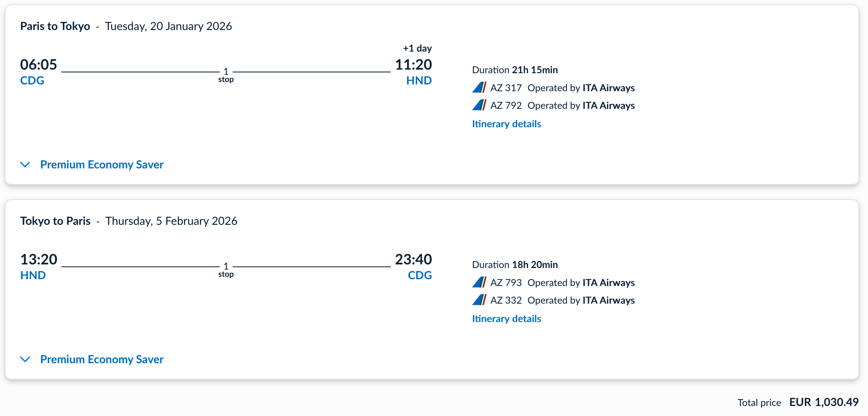Select the HND departure code under 13:20
Screen dimensions: 868x416
[33, 275]
